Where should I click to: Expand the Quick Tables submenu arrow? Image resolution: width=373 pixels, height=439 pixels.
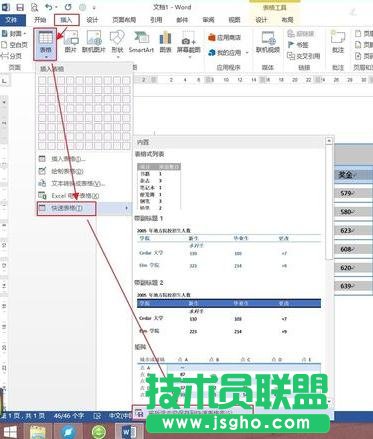coord(127,208)
